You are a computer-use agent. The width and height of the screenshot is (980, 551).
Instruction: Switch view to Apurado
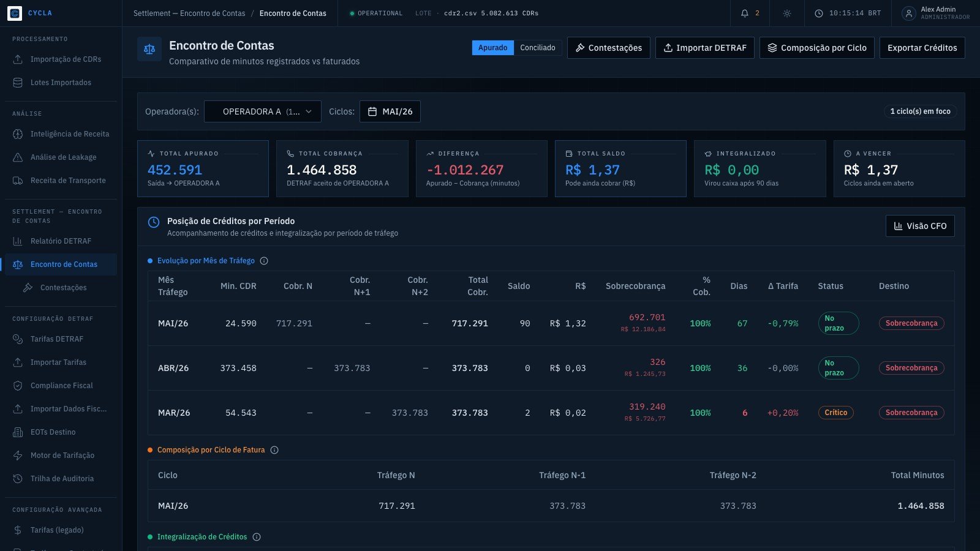coord(493,48)
